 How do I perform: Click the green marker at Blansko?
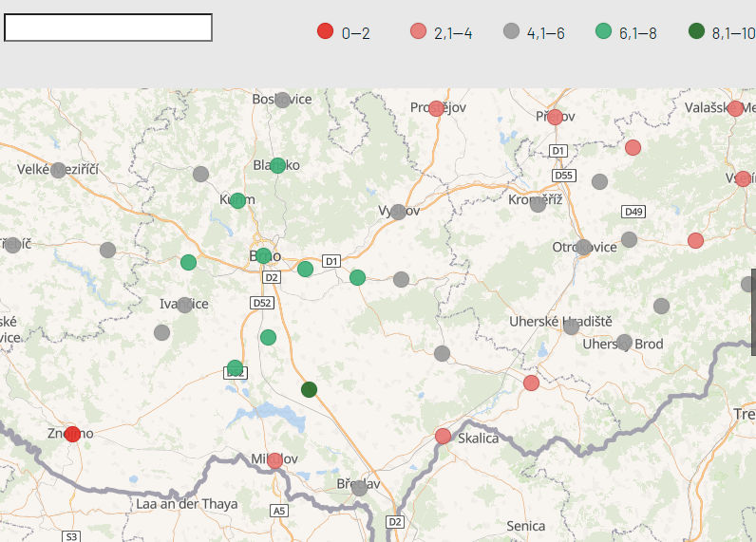click(x=277, y=165)
